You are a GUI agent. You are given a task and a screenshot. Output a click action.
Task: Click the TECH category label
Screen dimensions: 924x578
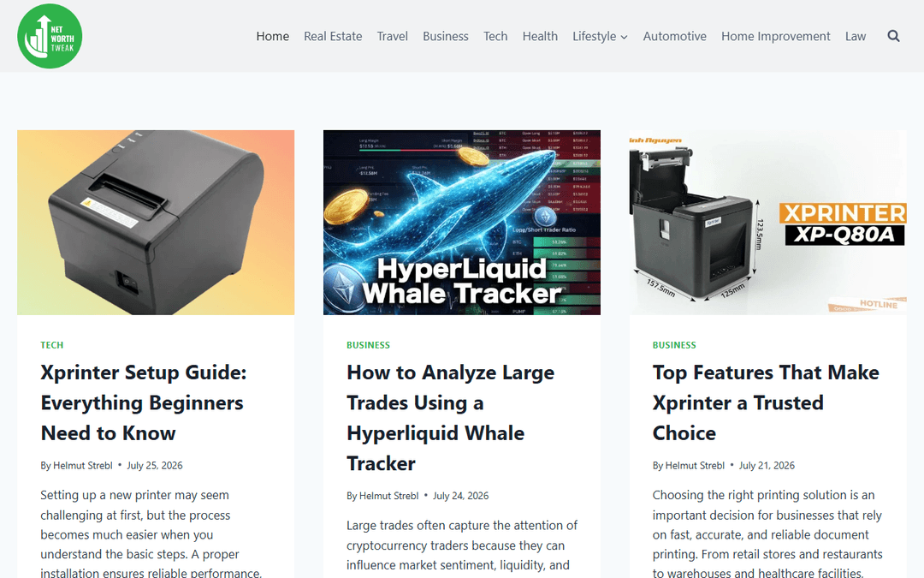(52, 345)
